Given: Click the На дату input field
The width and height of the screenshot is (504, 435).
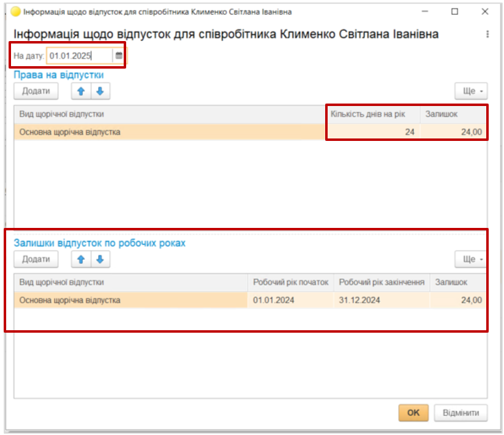Looking at the screenshot, I should point(80,56).
